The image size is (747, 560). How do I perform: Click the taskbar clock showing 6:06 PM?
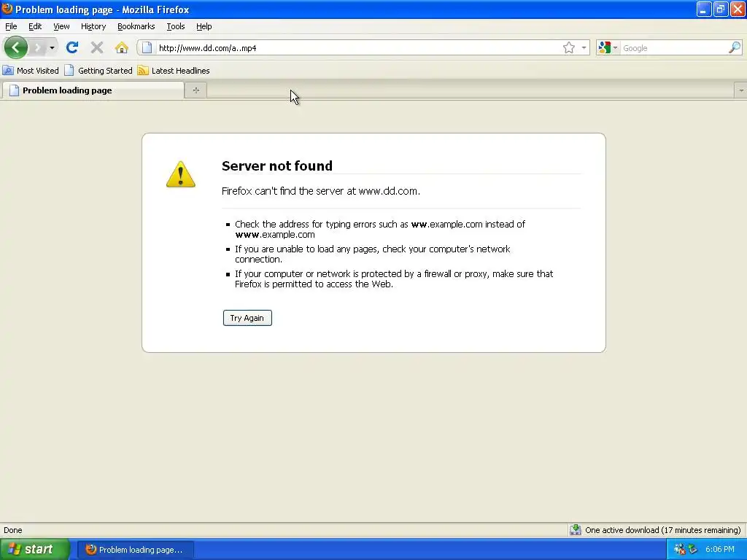[719, 549]
